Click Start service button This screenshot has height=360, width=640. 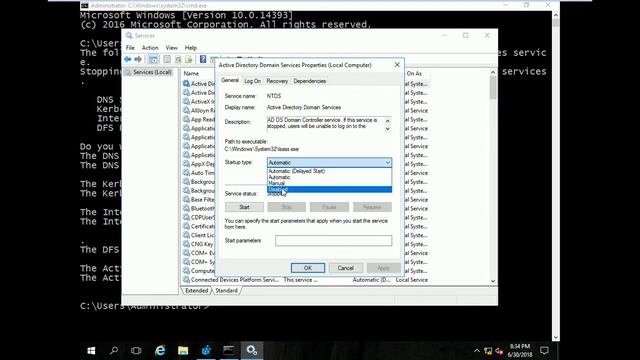click(244, 207)
